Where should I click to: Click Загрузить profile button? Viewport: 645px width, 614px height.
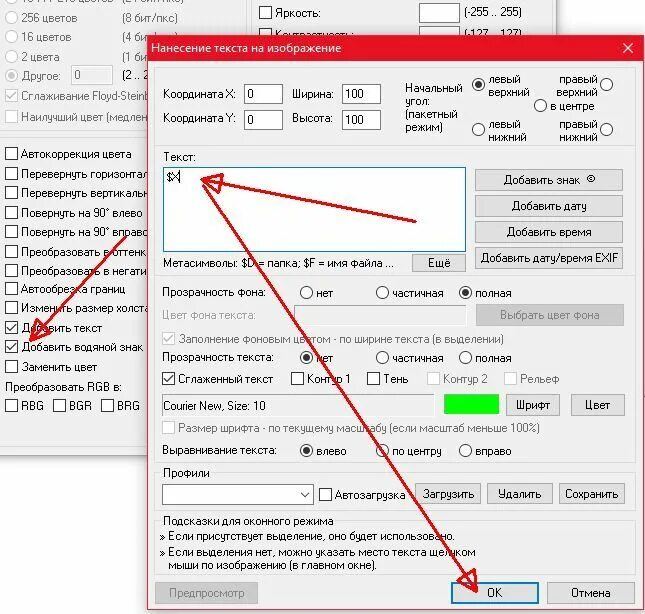[x=448, y=494]
